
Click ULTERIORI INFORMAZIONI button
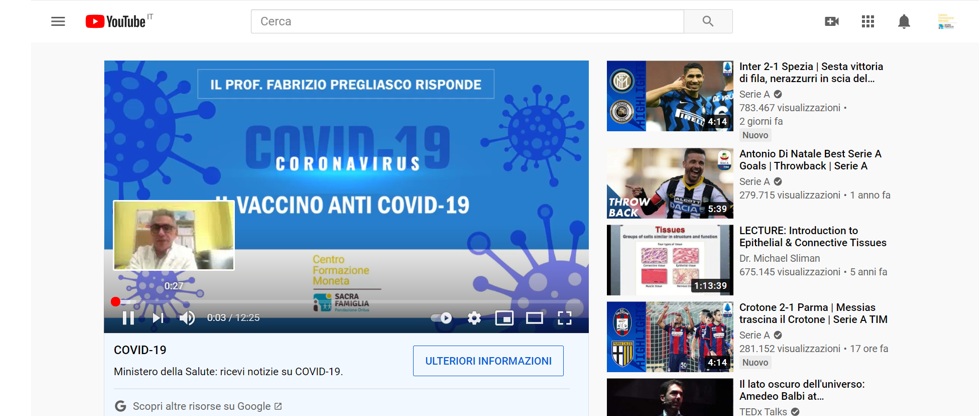coord(488,361)
